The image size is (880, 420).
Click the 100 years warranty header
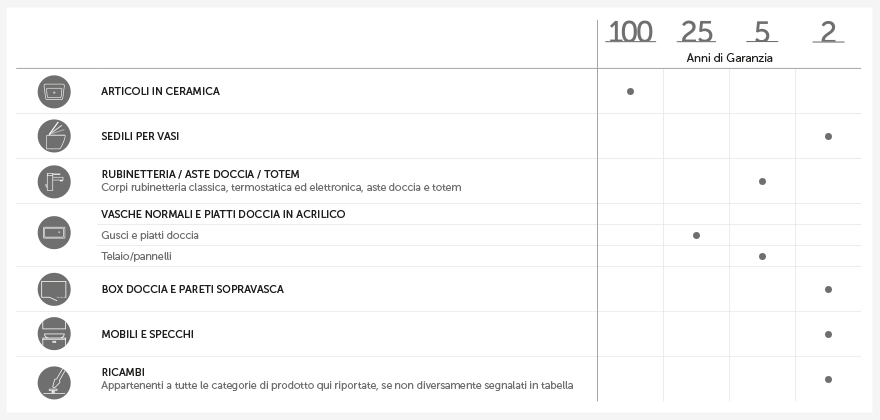point(631,32)
